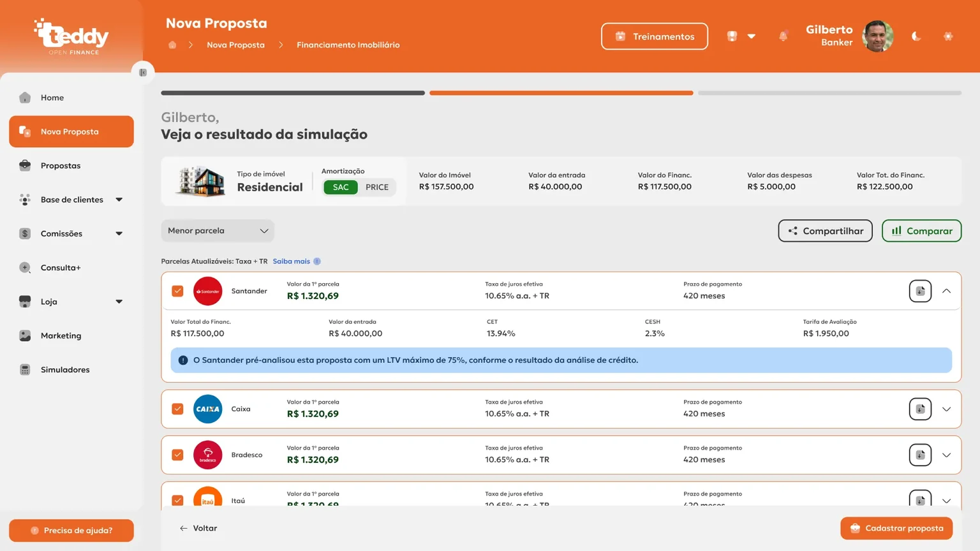This screenshot has width=980, height=551.
Task: Download the Caixa simulation document
Action: [920, 409]
